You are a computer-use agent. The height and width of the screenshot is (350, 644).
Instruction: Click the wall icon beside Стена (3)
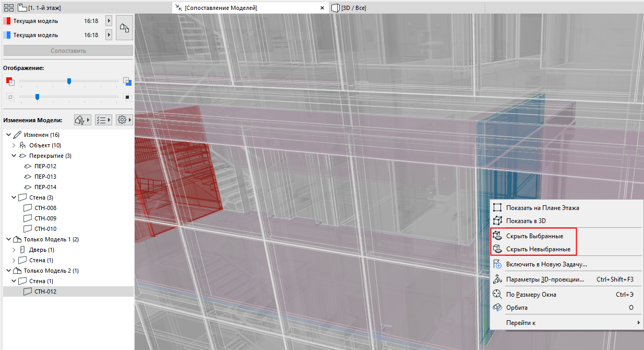click(22, 197)
